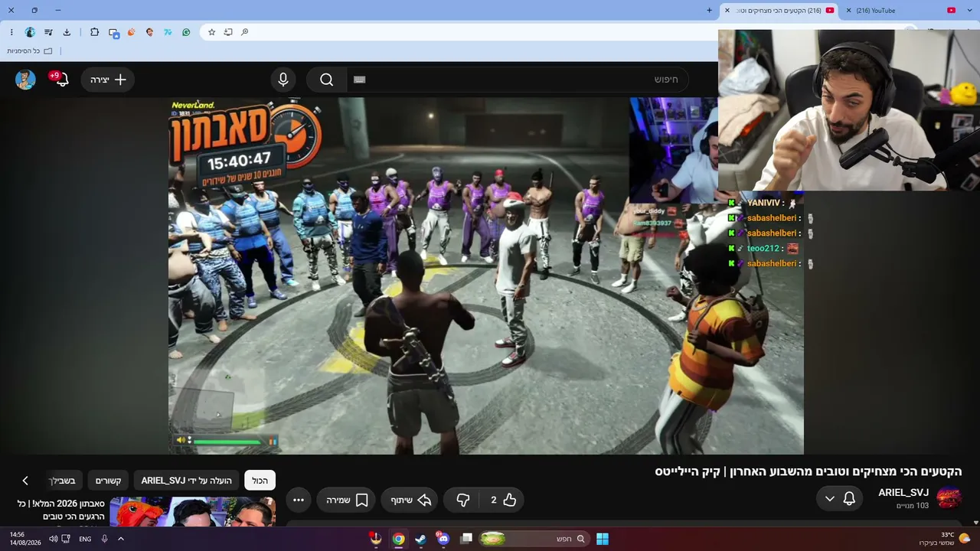
Task: Click the zoom magnifier icon in address bar
Action: 244,32
